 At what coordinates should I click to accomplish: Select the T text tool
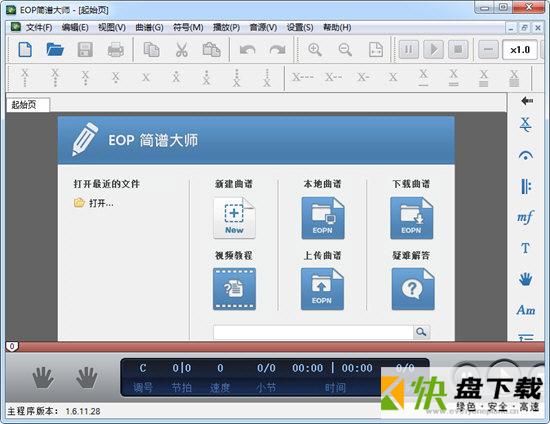tap(525, 248)
